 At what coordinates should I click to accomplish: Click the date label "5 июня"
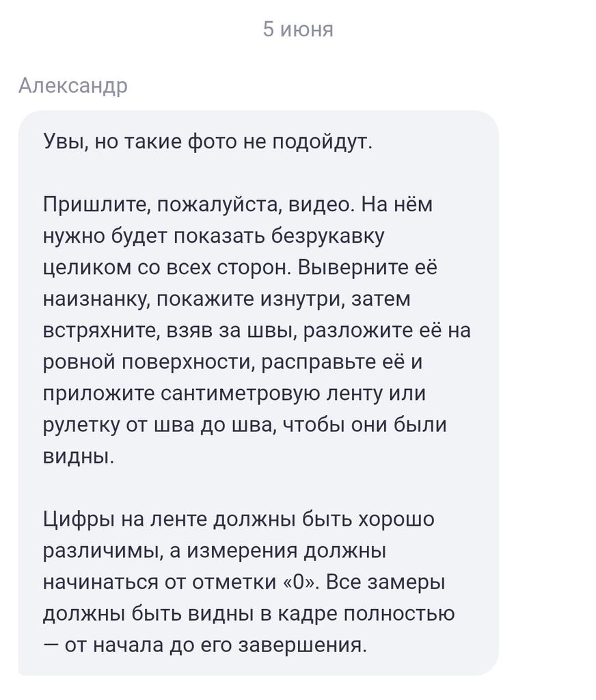coord(298,29)
